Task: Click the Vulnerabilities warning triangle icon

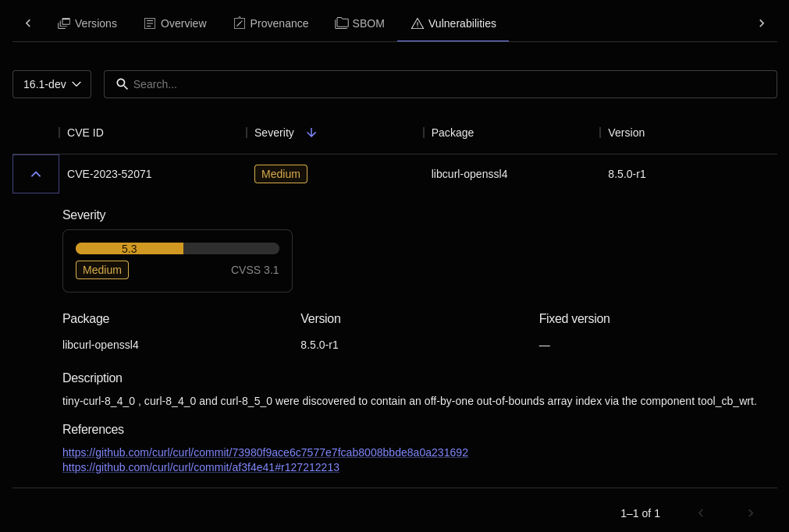Action: click(x=416, y=23)
